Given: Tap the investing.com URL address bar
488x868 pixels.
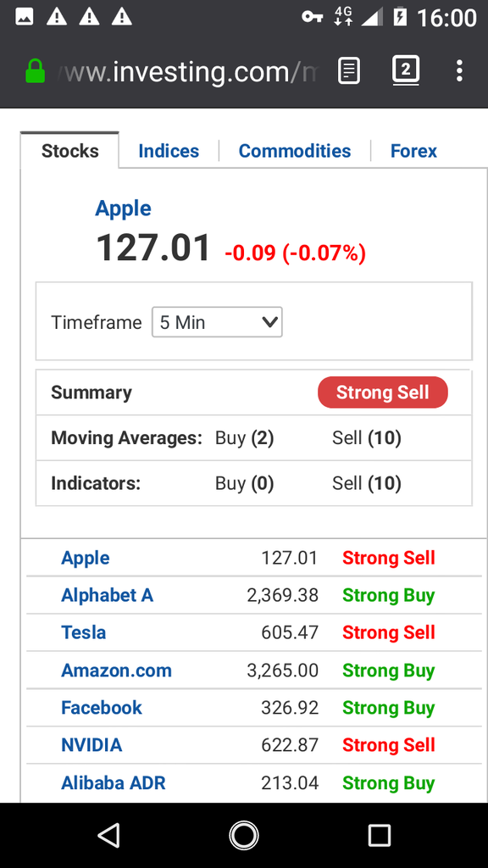Looking at the screenshot, I should [x=188, y=71].
